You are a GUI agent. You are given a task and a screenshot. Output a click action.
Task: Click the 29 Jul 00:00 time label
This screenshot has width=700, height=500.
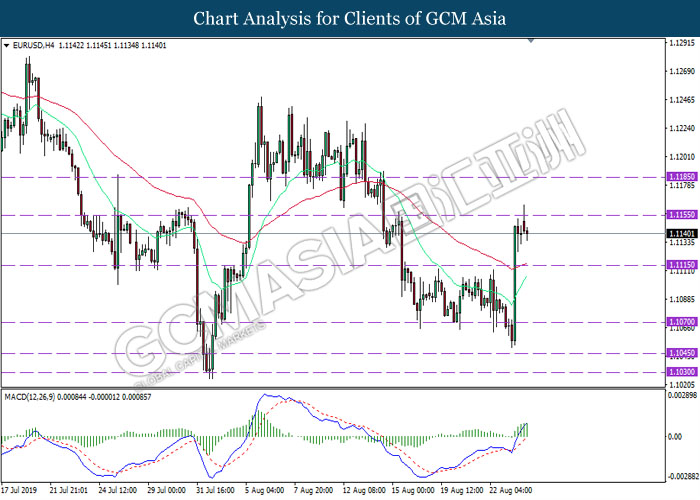(166, 490)
